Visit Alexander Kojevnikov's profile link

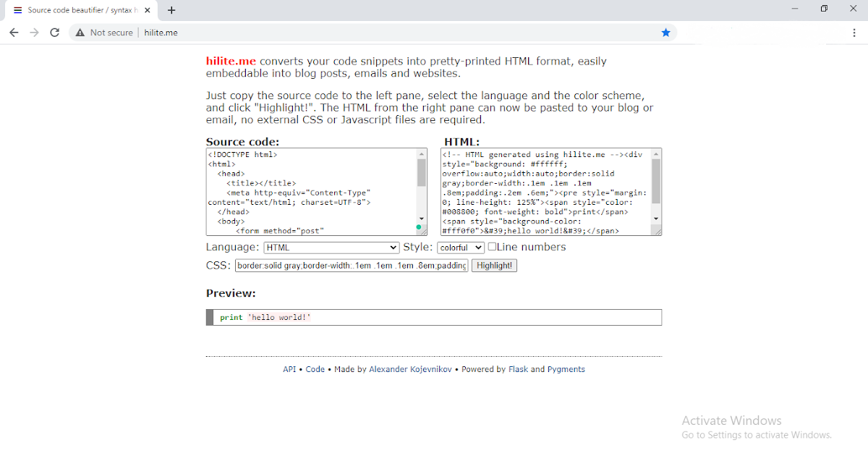410,368
